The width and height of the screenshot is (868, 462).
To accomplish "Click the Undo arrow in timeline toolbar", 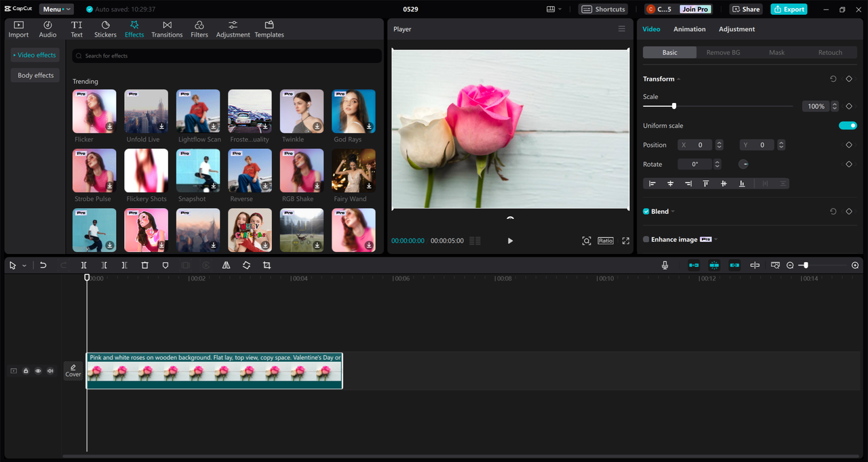I will point(43,266).
